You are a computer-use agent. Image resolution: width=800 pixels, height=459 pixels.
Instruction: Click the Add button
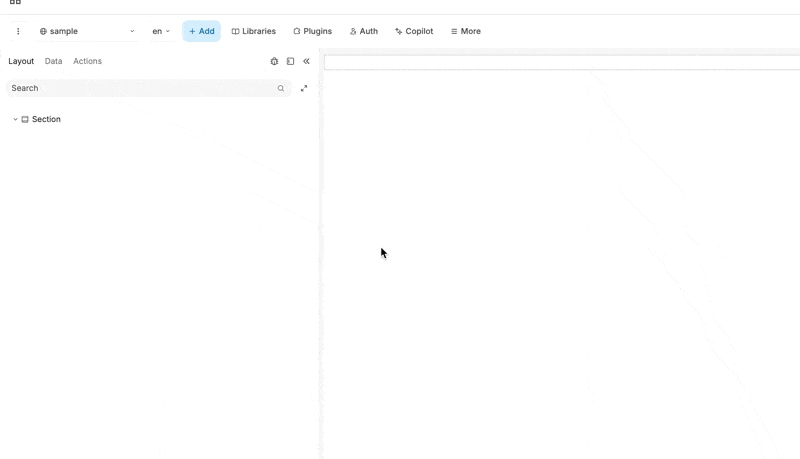(201, 31)
